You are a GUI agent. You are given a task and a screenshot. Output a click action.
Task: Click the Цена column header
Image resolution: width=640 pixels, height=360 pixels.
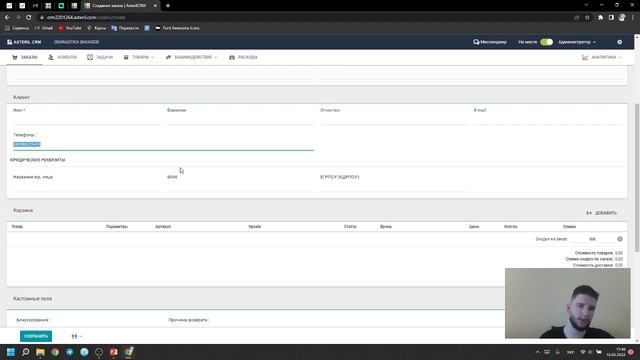click(474, 227)
